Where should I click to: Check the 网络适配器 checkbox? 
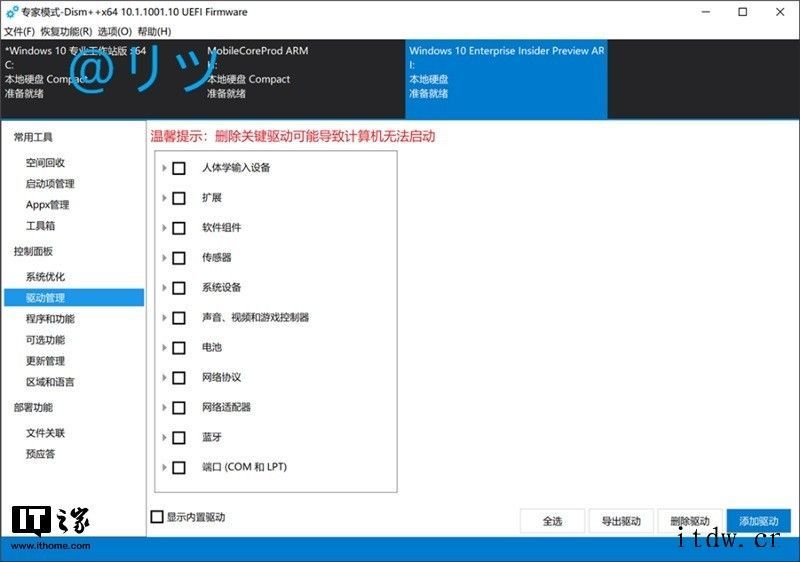[x=179, y=408]
